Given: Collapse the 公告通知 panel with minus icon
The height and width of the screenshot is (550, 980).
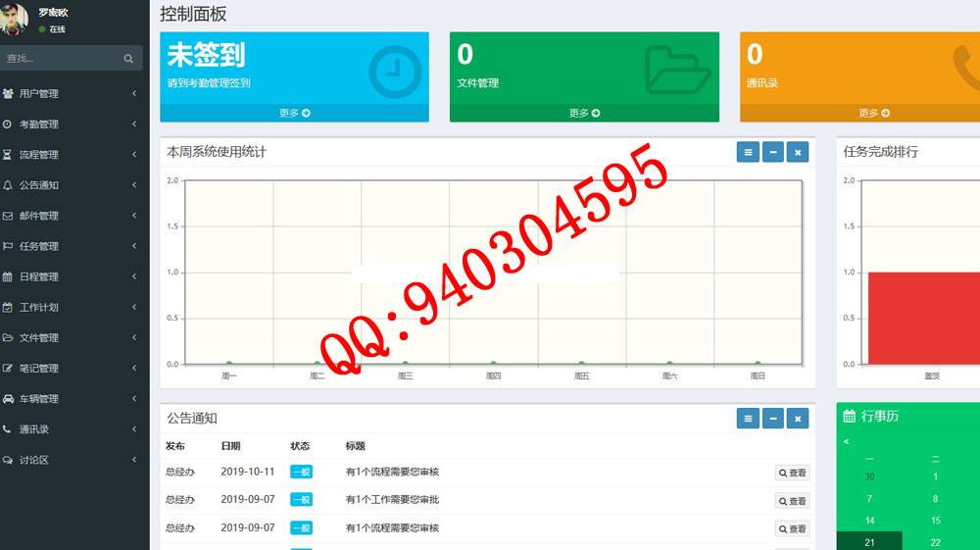Looking at the screenshot, I should [x=773, y=419].
